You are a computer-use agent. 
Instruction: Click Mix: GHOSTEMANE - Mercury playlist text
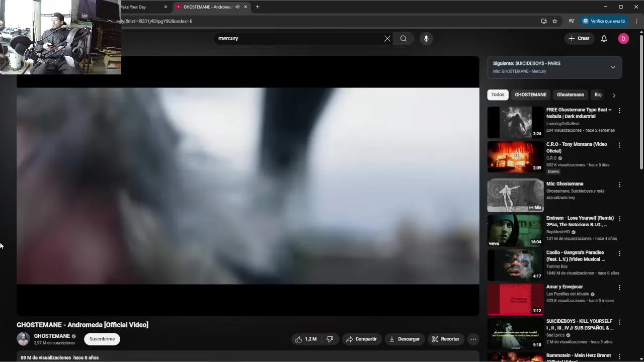(519, 71)
